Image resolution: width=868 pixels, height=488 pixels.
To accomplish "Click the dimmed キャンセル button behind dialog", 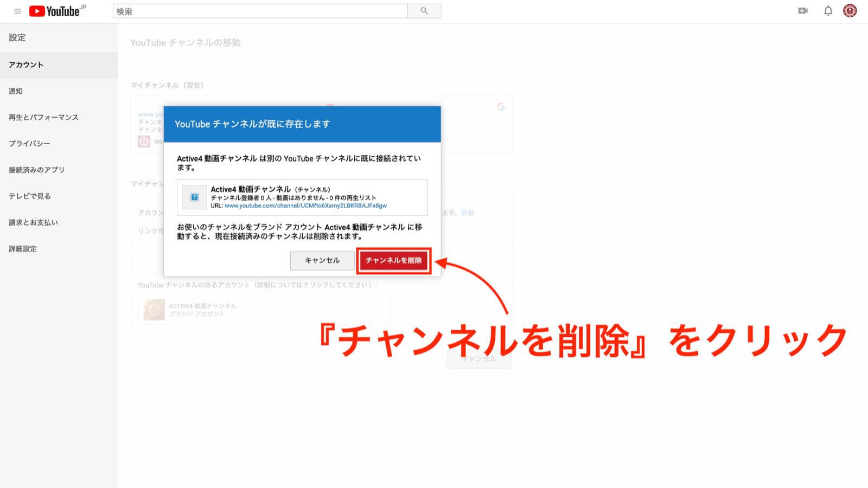I will point(479,359).
